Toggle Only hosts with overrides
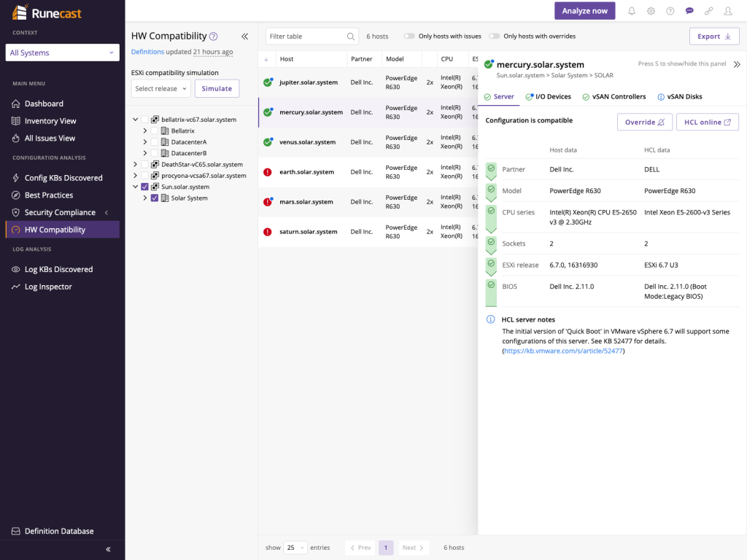747x560 pixels. tap(495, 36)
